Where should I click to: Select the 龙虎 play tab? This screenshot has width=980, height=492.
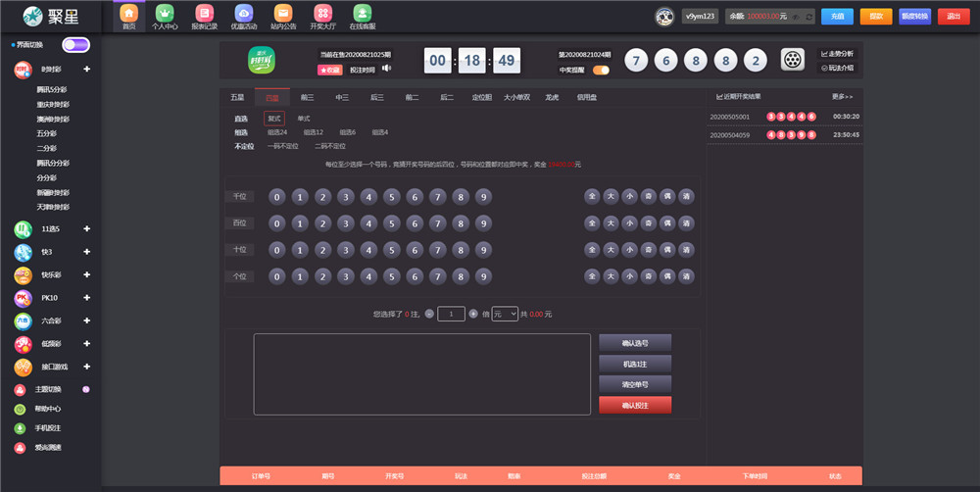click(552, 97)
